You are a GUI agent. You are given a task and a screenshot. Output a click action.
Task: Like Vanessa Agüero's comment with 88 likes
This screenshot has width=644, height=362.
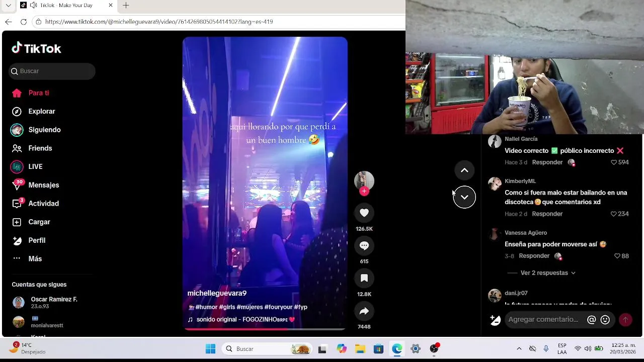(x=617, y=256)
